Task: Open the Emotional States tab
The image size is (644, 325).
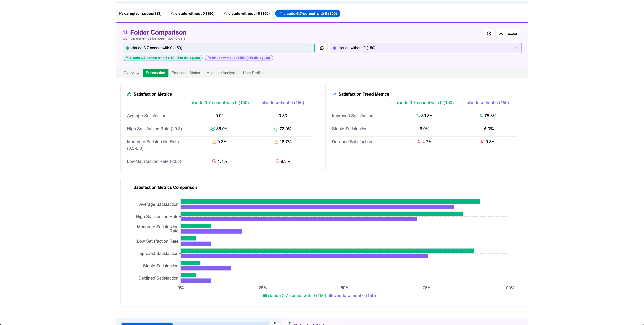Action: coord(186,73)
